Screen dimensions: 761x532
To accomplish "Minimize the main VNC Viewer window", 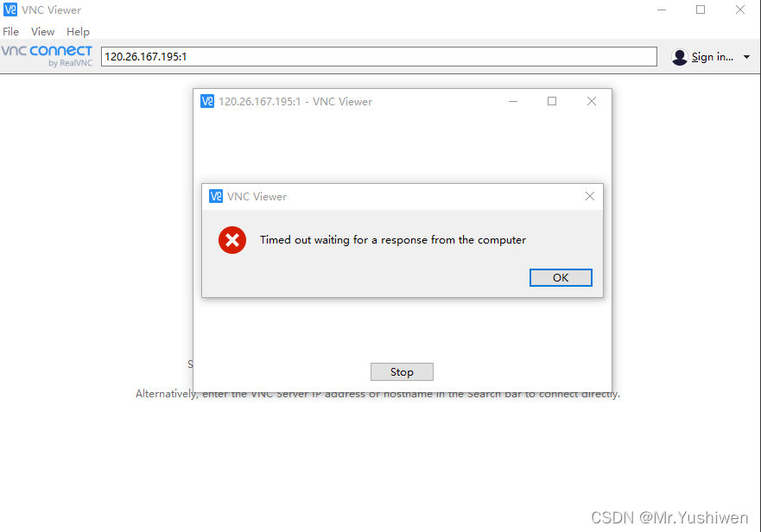I will 662,9.
